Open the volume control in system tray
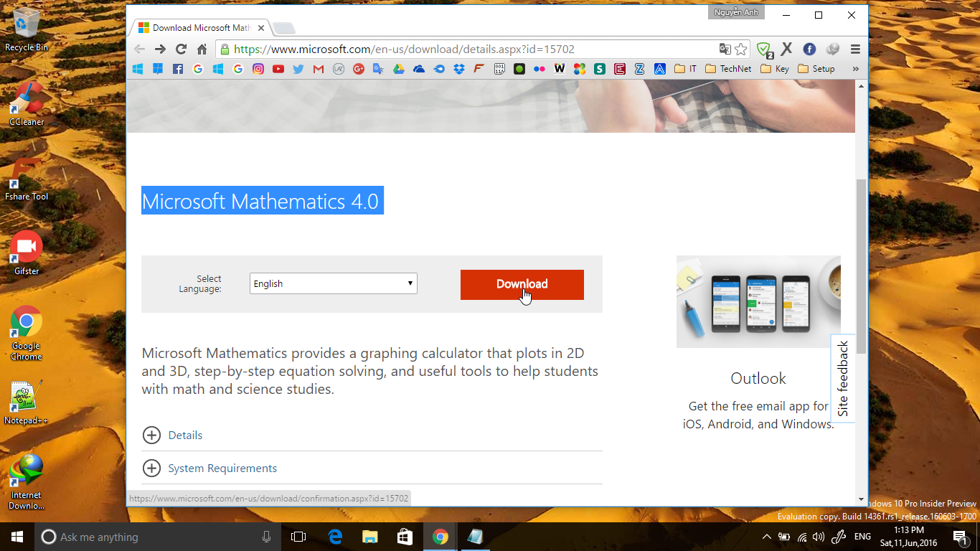The width and height of the screenshot is (980, 551). 819,537
